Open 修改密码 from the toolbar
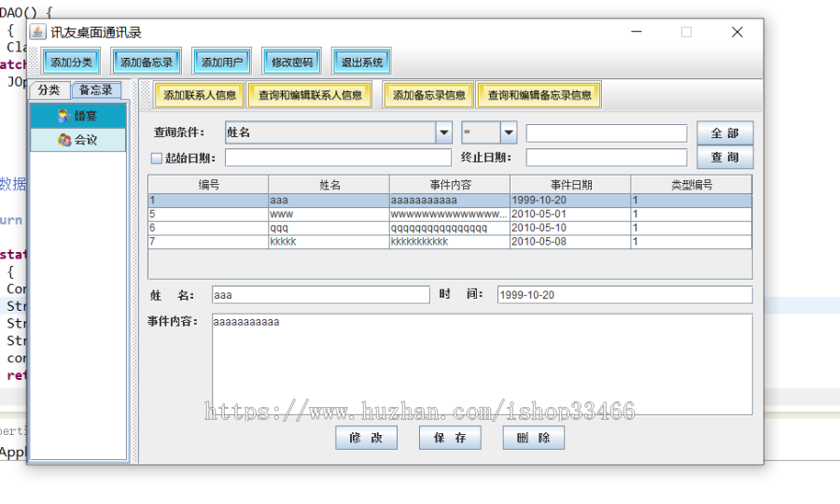Screen dimensions: 840x504 click(x=291, y=63)
